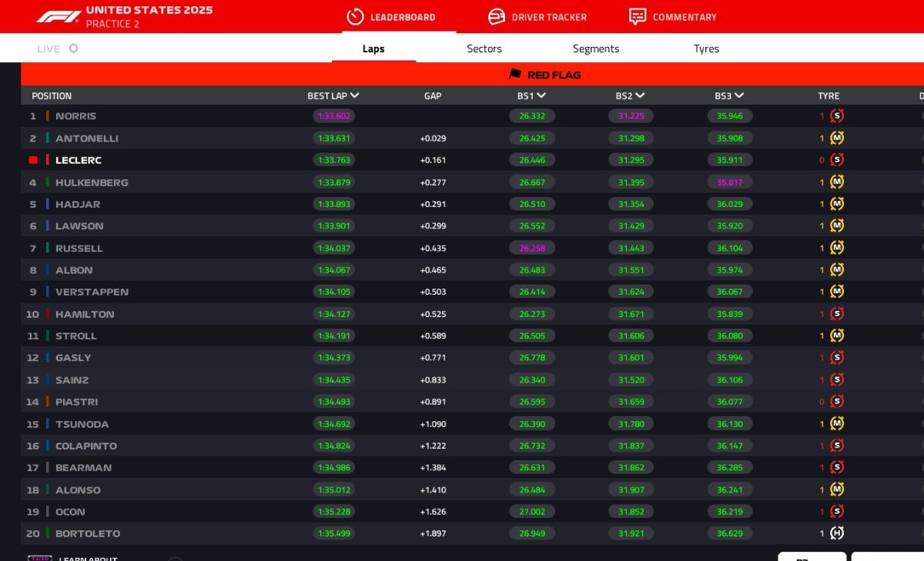Expand the BS3 column dropdown
Viewport: 924px width, 561px height.
(739, 96)
